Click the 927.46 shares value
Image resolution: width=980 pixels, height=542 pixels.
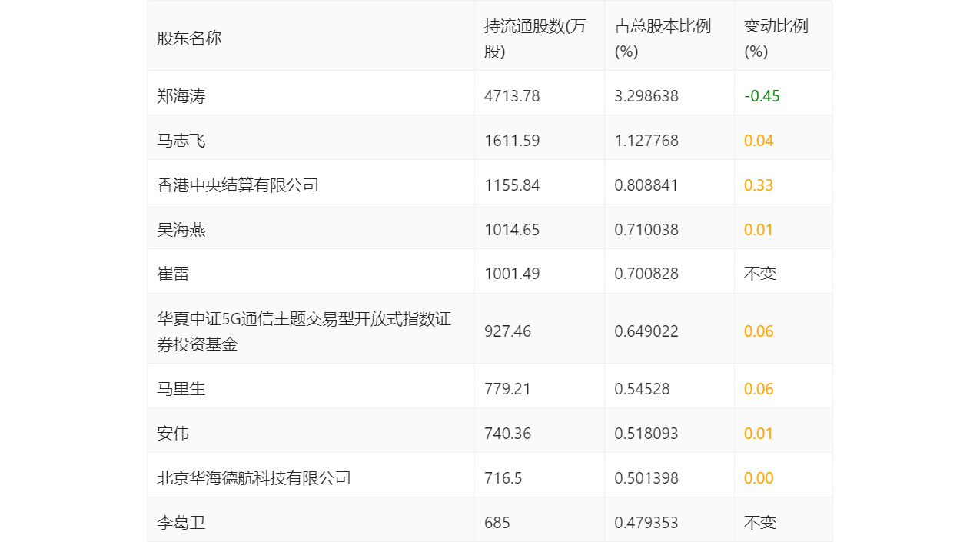pos(507,331)
